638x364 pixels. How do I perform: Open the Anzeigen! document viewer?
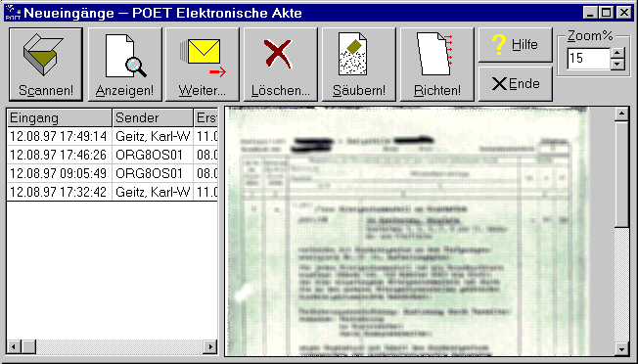(x=125, y=65)
